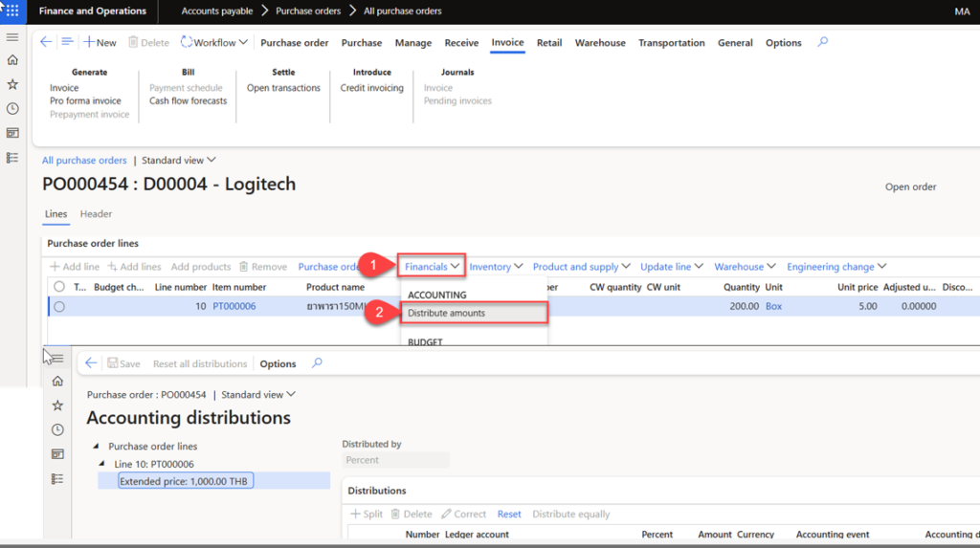Open the Receive ribbon tab
The width and height of the screenshot is (980, 548).
point(461,42)
